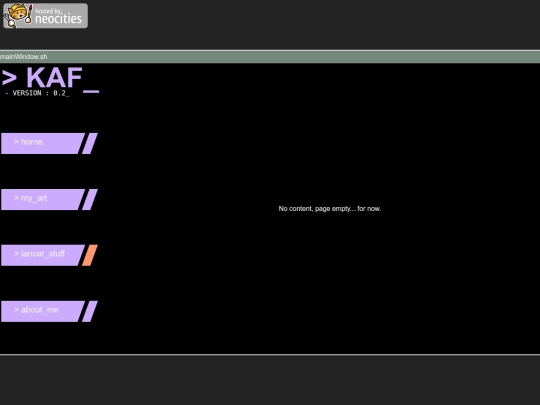Open the lancer_stuff section
Screen dimensions: 540x405
point(43,255)
